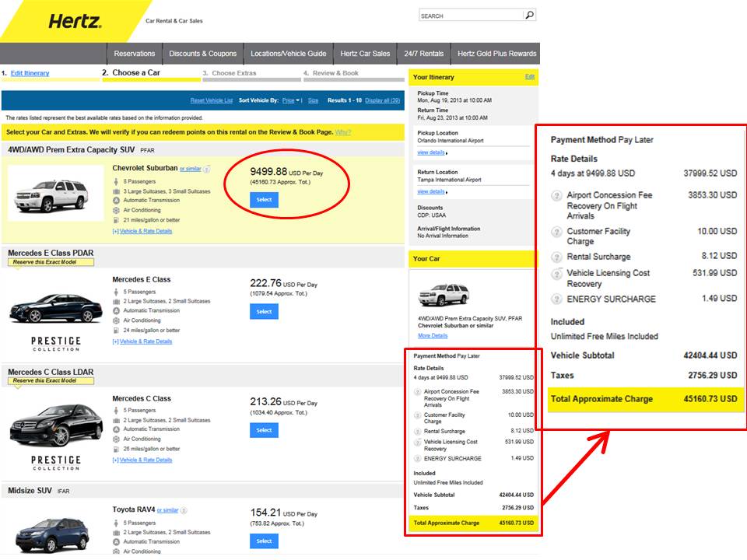This screenshot has width=747, height=560.
Task: Click the fuel mileage icon for Chevrolet Suburban
Action: coord(116,220)
